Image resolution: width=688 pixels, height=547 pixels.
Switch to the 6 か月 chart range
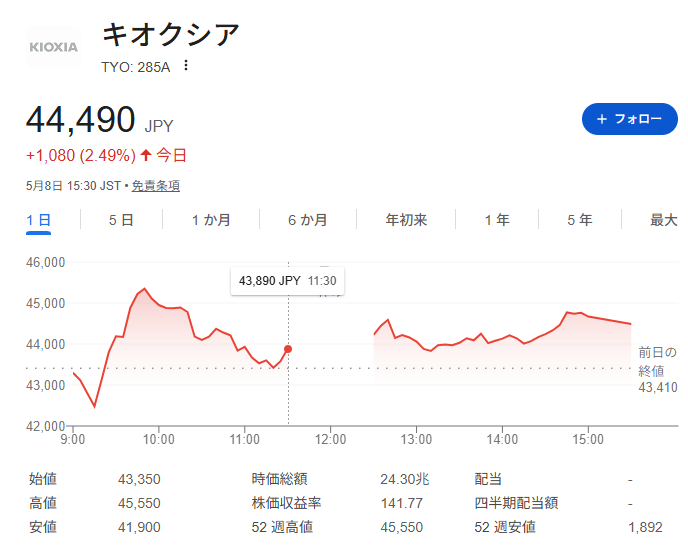click(308, 220)
